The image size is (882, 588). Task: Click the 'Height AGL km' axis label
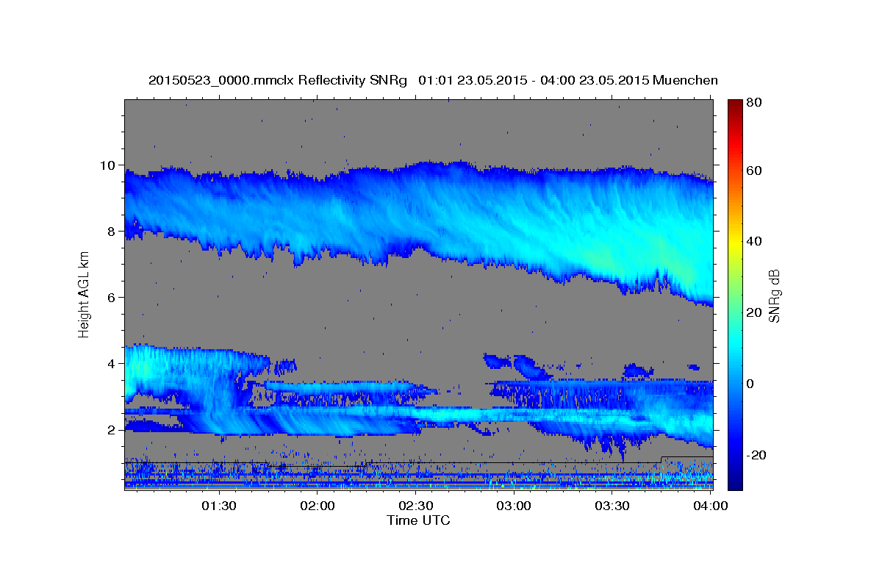click(84, 294)
